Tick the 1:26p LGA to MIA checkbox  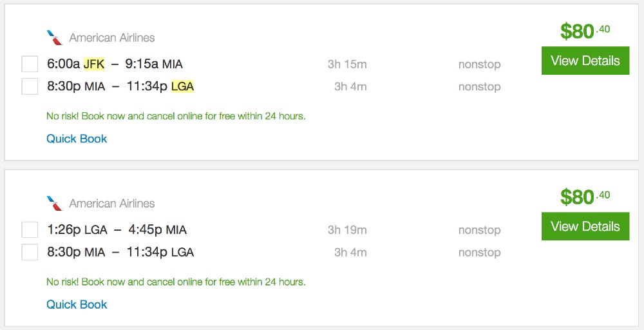point(30,230)
